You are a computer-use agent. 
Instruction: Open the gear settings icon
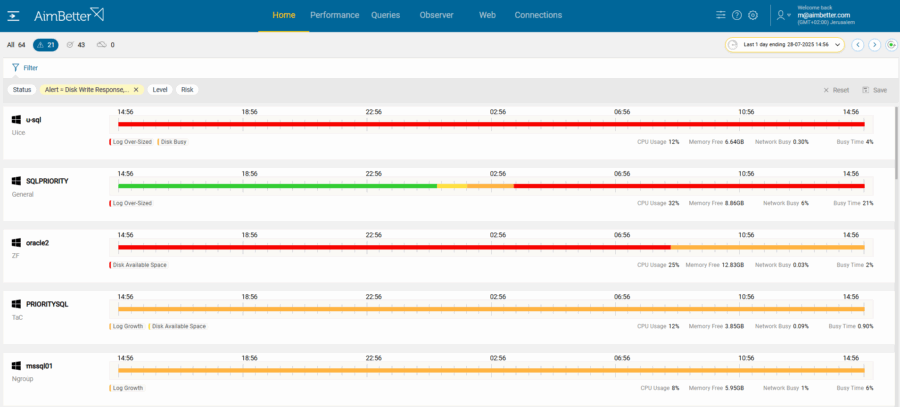click(x=753, y=15)
